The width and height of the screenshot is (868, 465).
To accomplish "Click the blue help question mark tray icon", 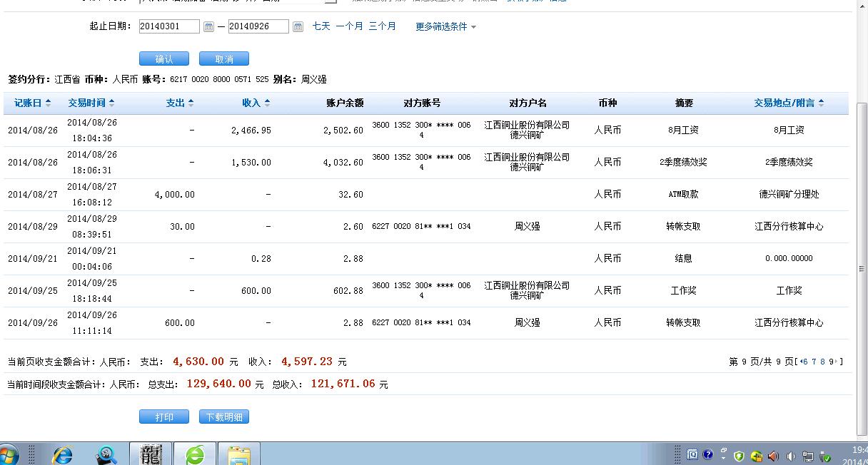I will (707, 454).
